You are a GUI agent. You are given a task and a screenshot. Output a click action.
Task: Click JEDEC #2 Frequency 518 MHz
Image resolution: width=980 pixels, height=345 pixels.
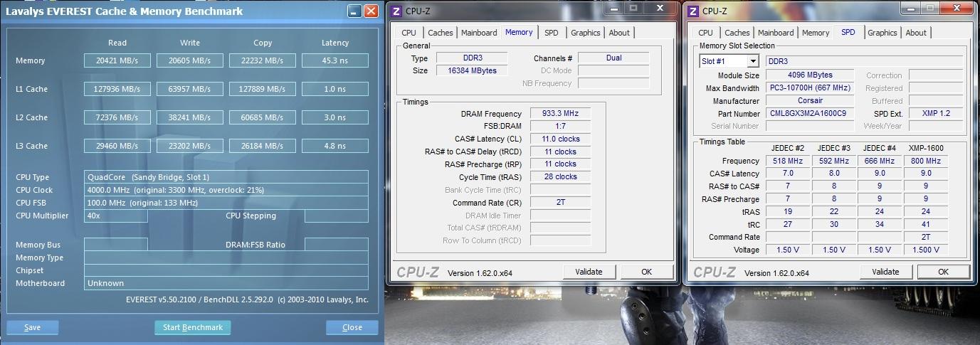(x=788, y=161)
